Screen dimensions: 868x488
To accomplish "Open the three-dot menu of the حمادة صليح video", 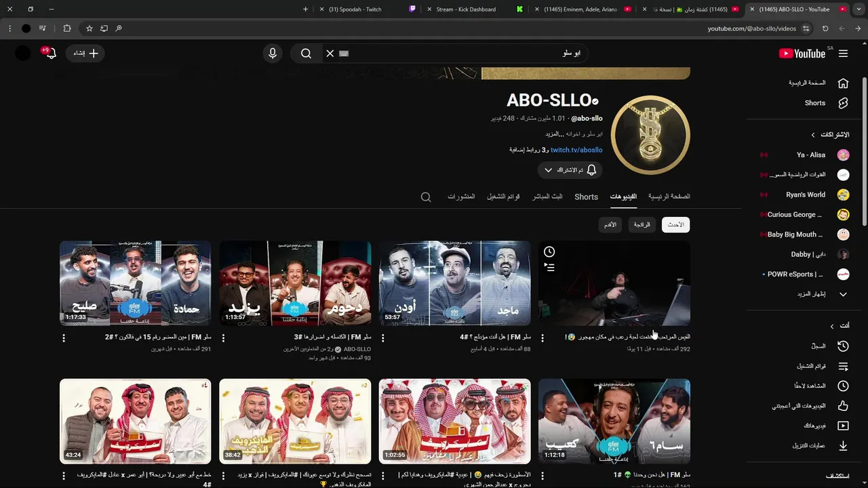I will click(64, 338).
